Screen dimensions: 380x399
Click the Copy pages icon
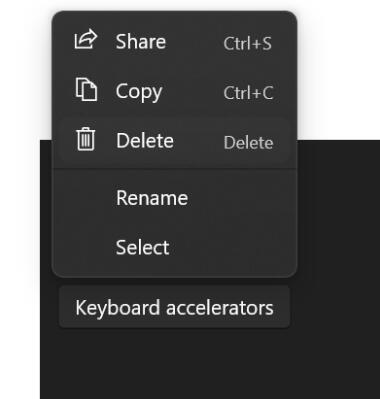coord(86,89)
